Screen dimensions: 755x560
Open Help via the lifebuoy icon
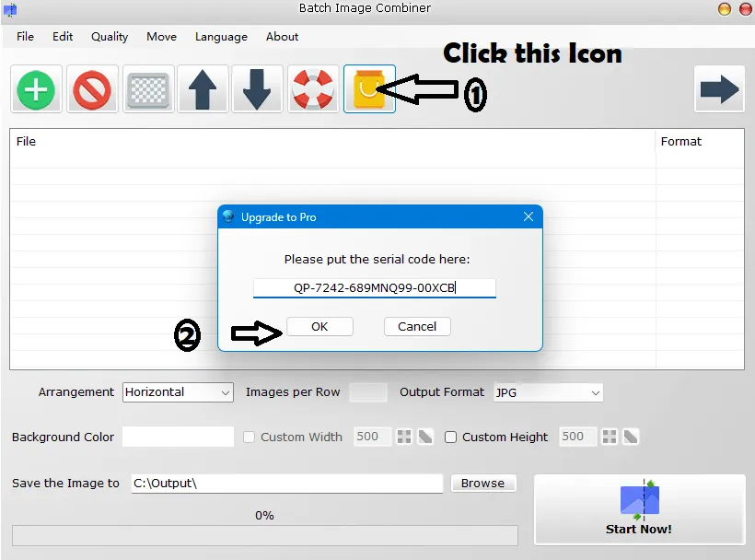coord(313,89)
